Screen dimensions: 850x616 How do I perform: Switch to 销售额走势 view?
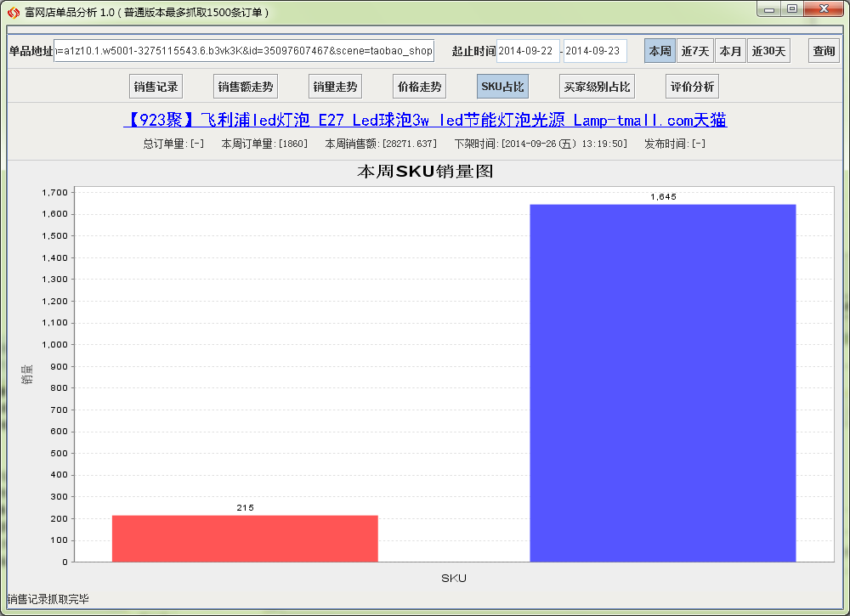[x=246, y=87]
